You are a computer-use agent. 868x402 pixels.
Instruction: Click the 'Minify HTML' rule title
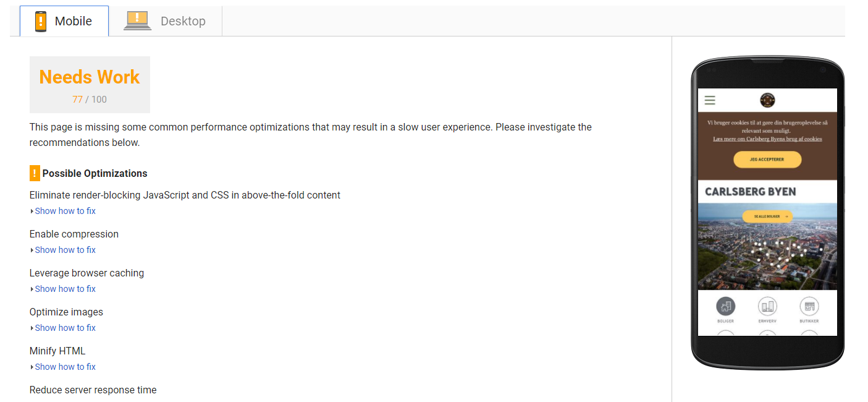coord(57,351)
